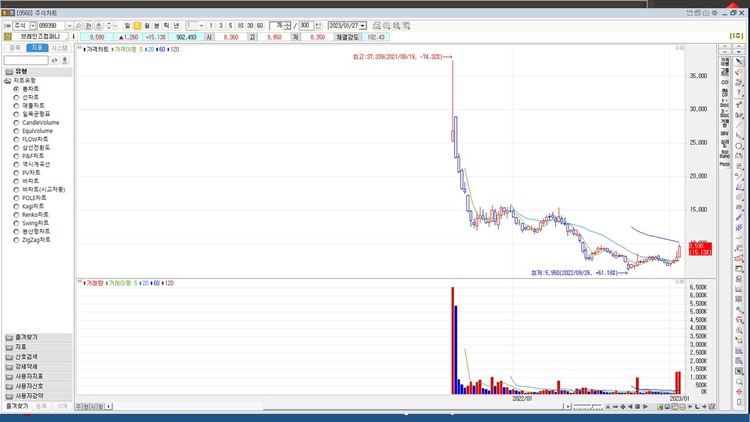
Task: Select the POLE차트 radio option
Action: (x=16, y=198)
